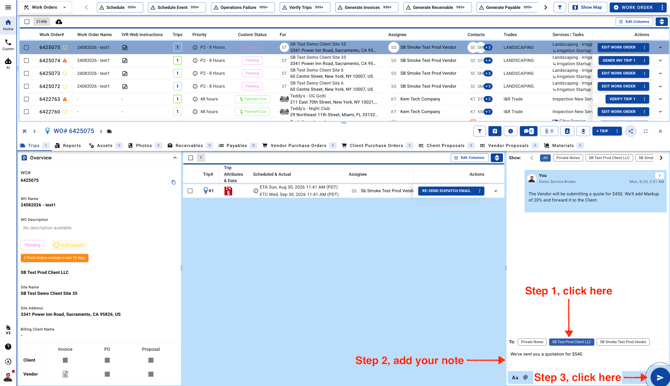Check the box for Trip #1 row
Image resolution: width=670 pixels, height=386 pixels.
coord(190,191)
